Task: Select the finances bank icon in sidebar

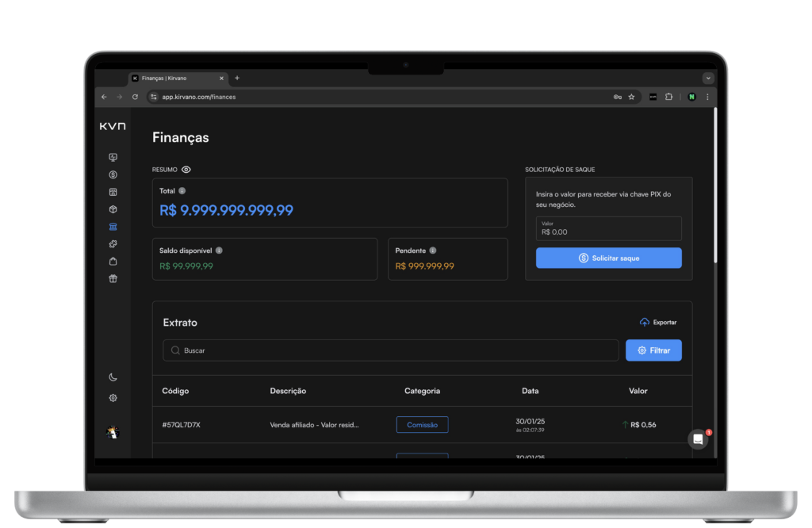Action: point(113,227)
